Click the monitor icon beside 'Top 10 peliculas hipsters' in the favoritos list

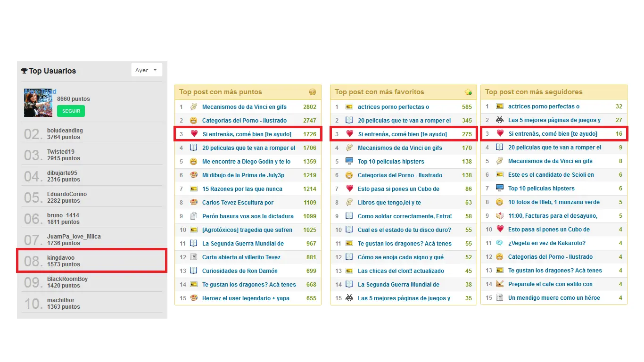349,162
